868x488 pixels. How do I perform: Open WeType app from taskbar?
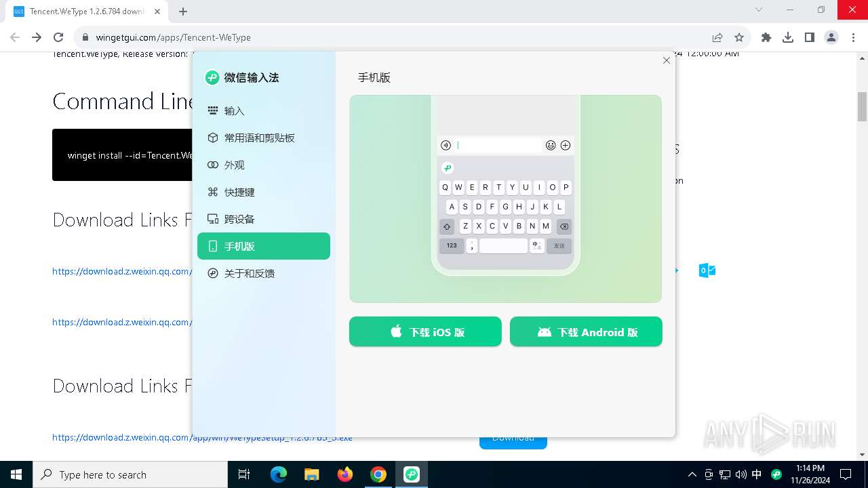pyautogui.click(x=412, y=474)
